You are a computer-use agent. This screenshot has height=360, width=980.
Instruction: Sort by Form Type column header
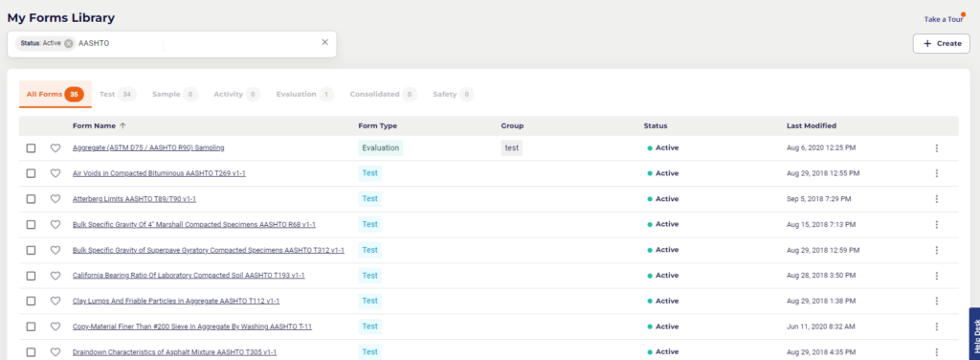pos(377,125)
